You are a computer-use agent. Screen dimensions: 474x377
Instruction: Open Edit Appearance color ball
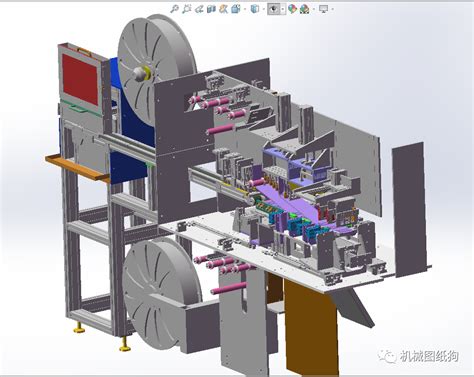click(x=292, y=9)
